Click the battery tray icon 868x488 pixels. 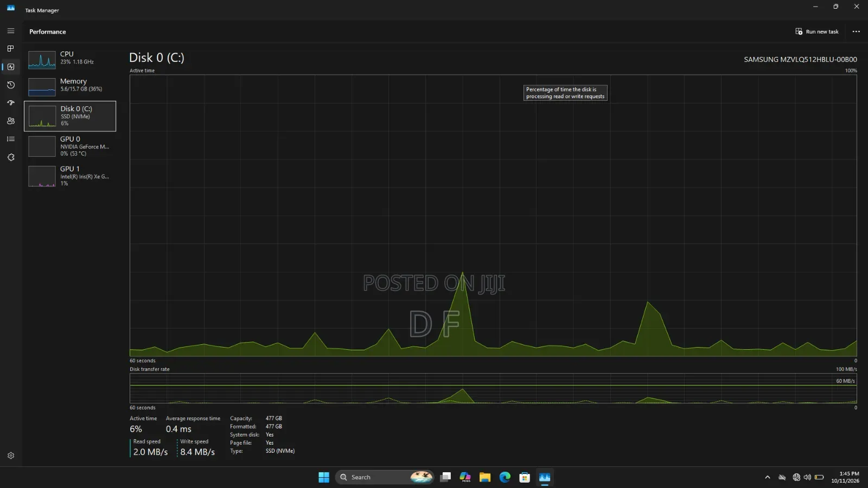pyautogui.click(x=819, y=477)
